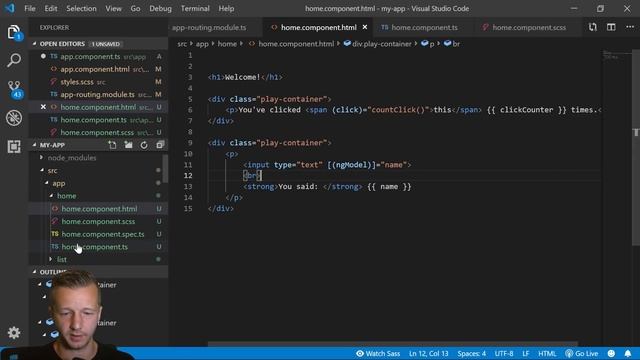Click the VS Code logo in title bar
The width and height of the screenshot is (640, 360).
click(x=9, y=8)
